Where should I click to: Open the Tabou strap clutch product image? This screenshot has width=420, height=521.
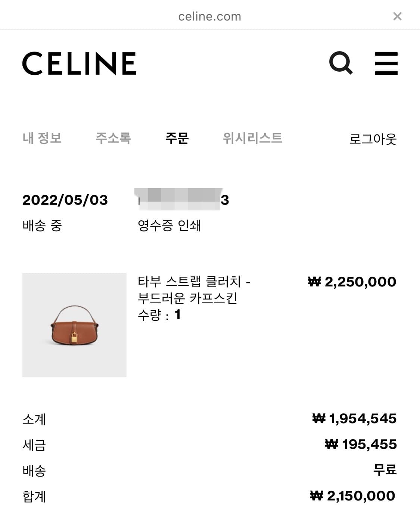point(74,326)
